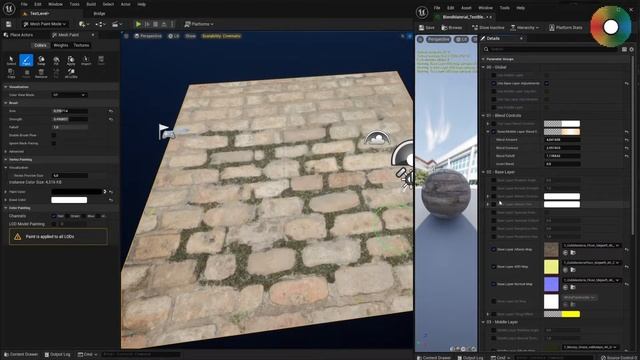Start Play in Editor with green arrow

click(138, 24)
